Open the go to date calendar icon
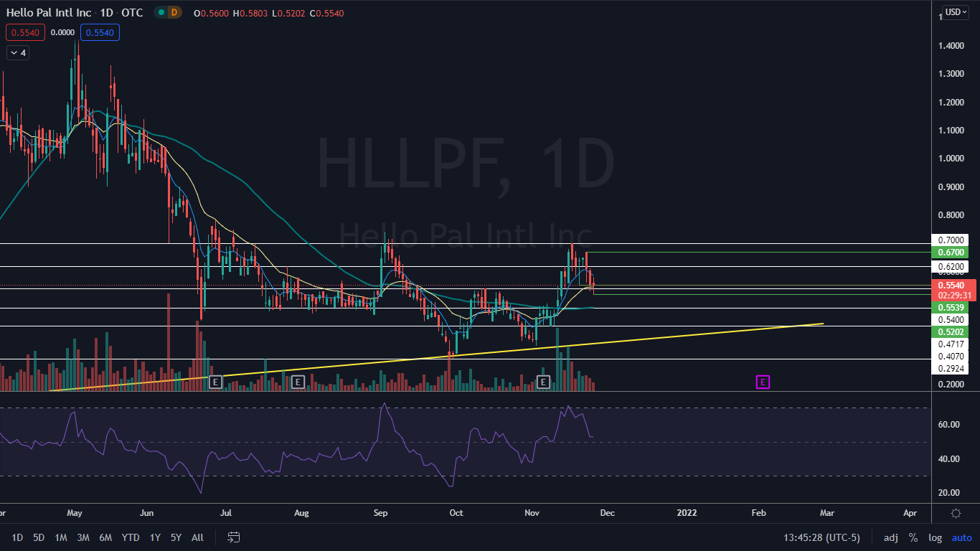The width and height of the screenshot is (980, 551). (233, 537)
